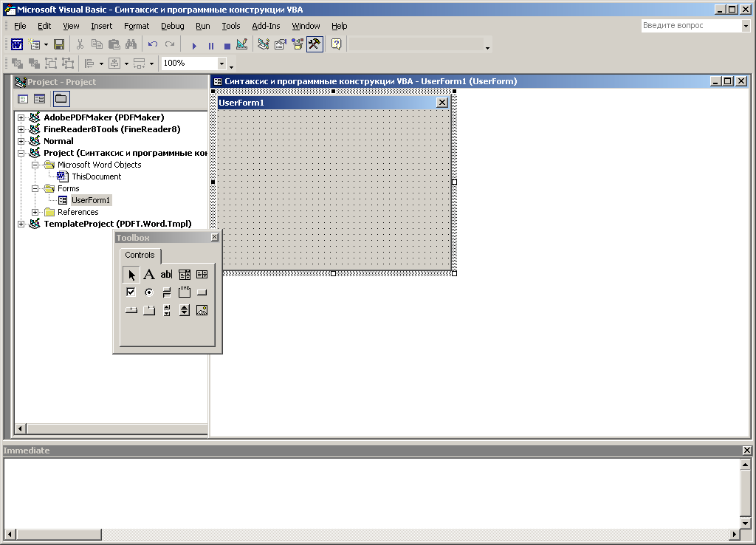The image size is (756, 545).
Task: Select the TextBox control in the Toolbox
Action: pos(166,275)
